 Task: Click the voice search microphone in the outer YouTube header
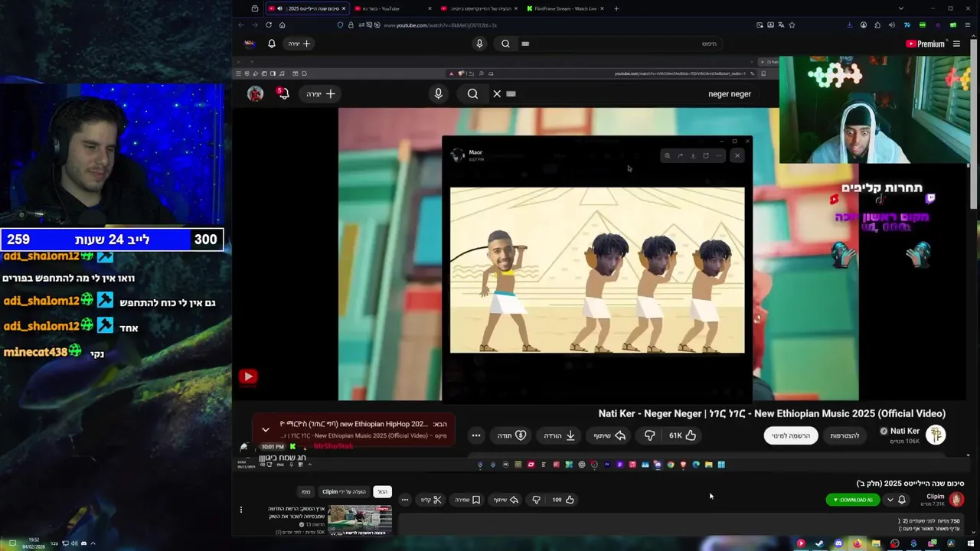479,44
